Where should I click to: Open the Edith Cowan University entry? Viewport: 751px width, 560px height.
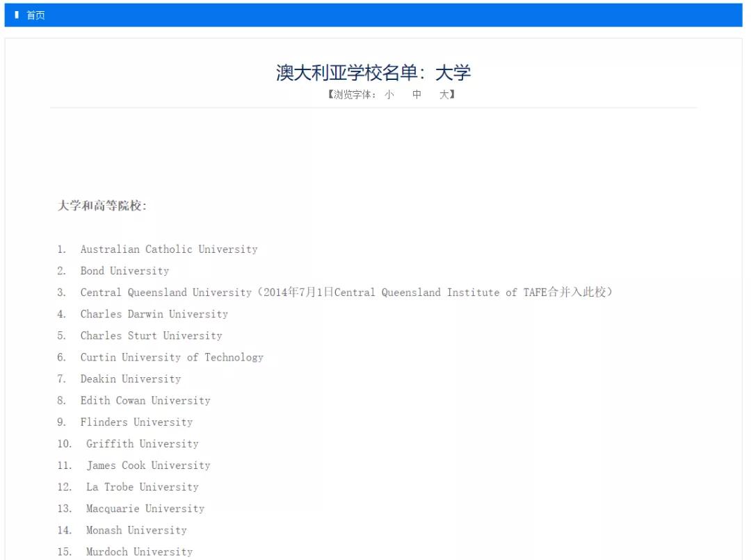pos(145,400)
